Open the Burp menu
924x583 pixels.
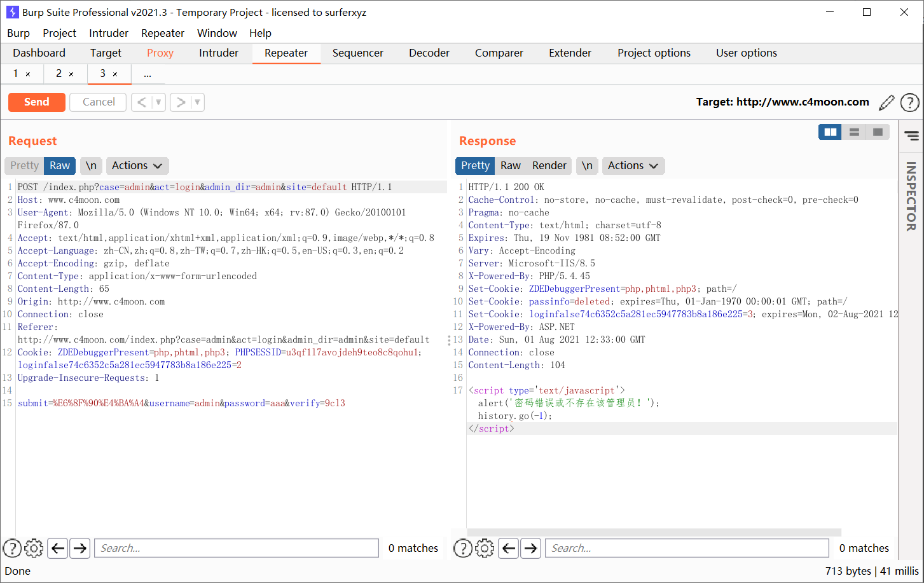click(18, 33)
